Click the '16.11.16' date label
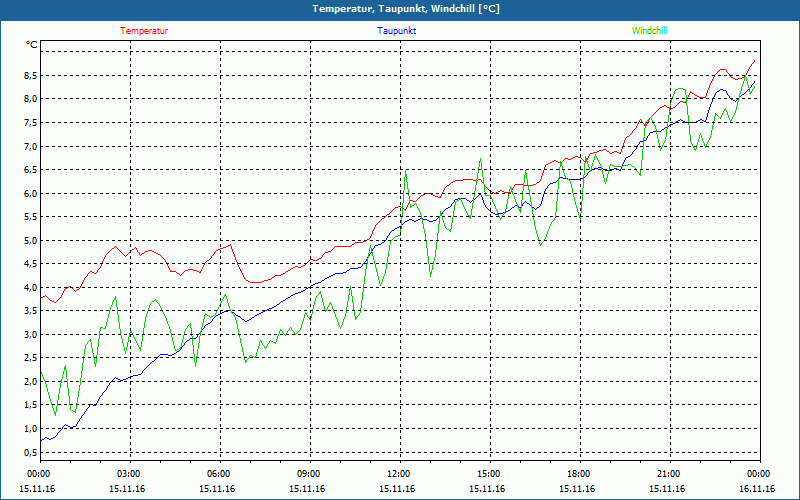The image size is (800, 500). point(757,489)
